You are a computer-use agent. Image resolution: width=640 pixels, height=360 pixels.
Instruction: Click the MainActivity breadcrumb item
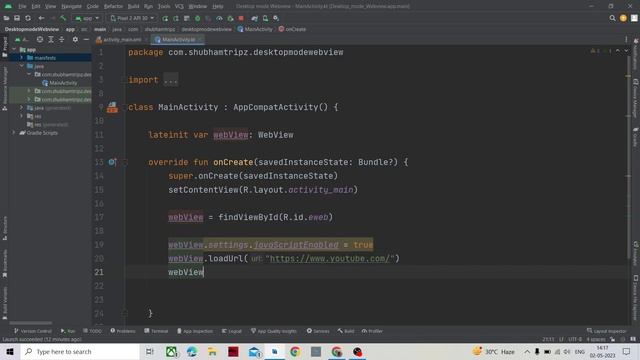[255, 29]
